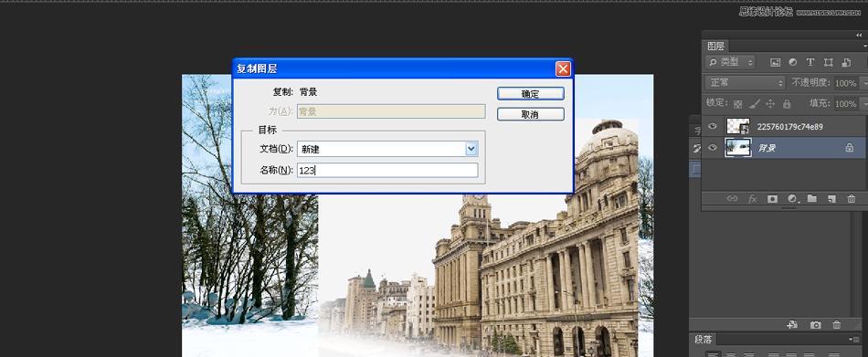868x357 pixels.
Task: Click the add layer mask icon
Action: 772,199
